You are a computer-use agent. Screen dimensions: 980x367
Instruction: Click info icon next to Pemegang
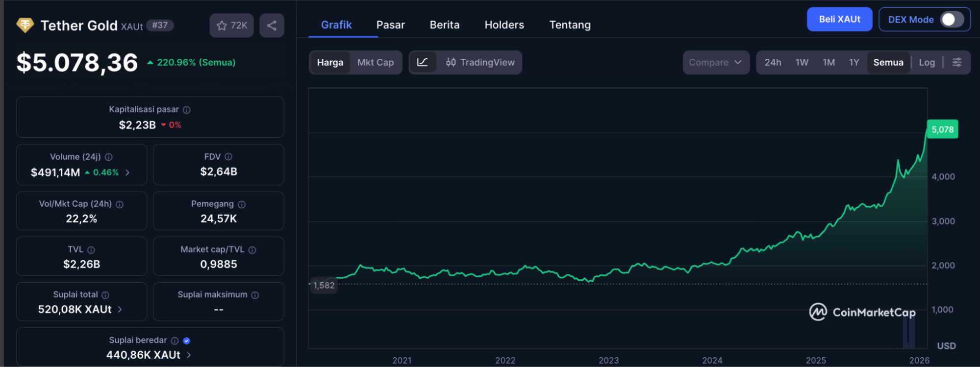tap(242, 204)
